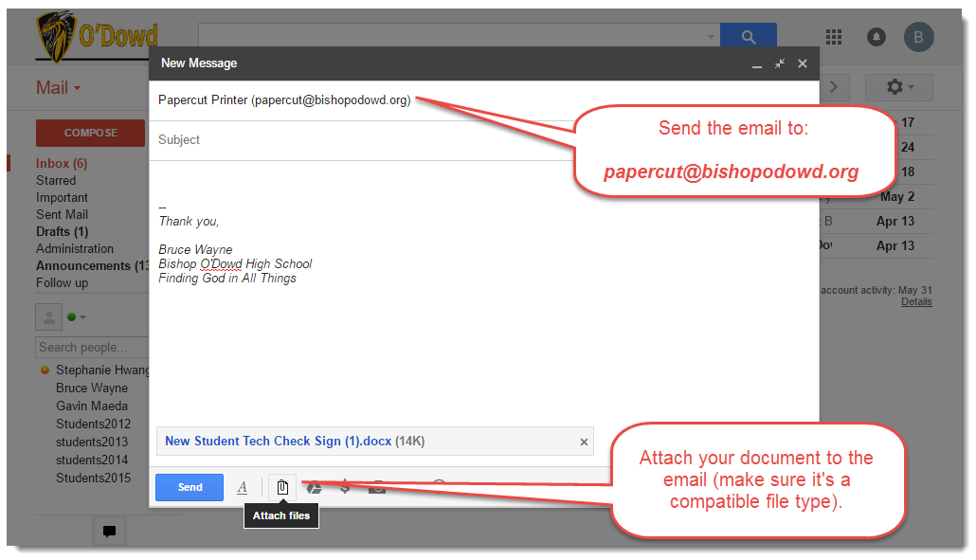Open the Inbox (6) folder
The image size is (976, 560).
point(62,163)
